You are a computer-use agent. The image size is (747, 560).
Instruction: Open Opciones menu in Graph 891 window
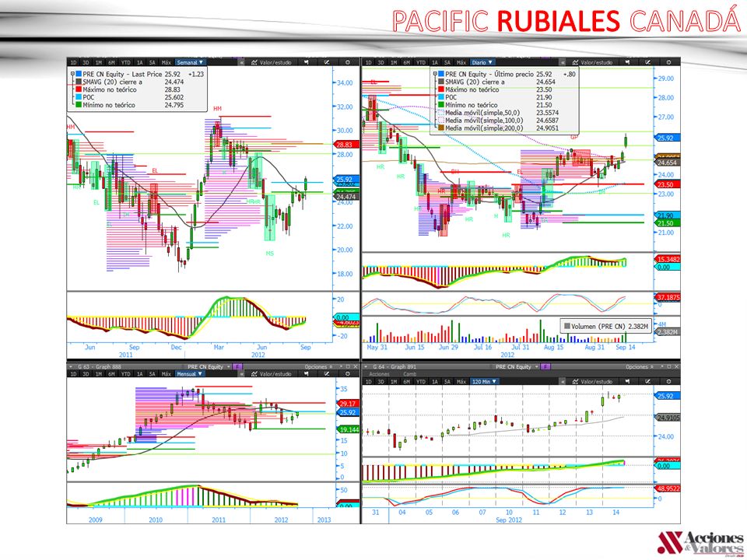640,366
